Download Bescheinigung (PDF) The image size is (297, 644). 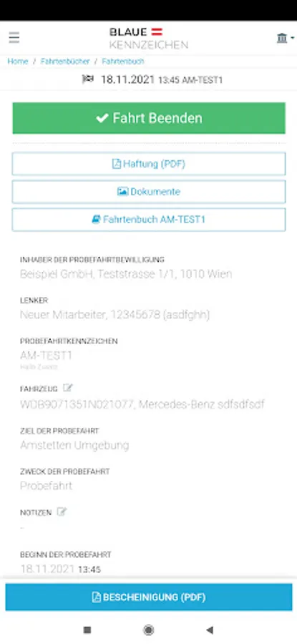click(149, 597)
